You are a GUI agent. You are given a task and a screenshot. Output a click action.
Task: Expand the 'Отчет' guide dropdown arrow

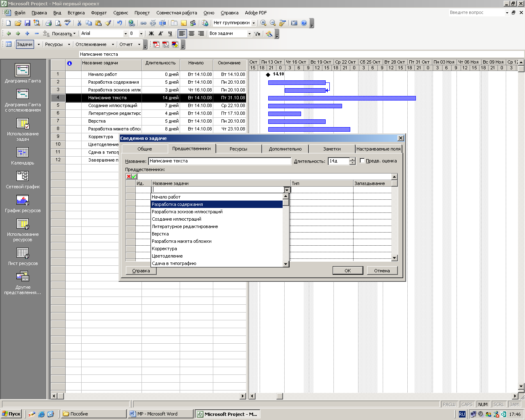tap(139, 44)
